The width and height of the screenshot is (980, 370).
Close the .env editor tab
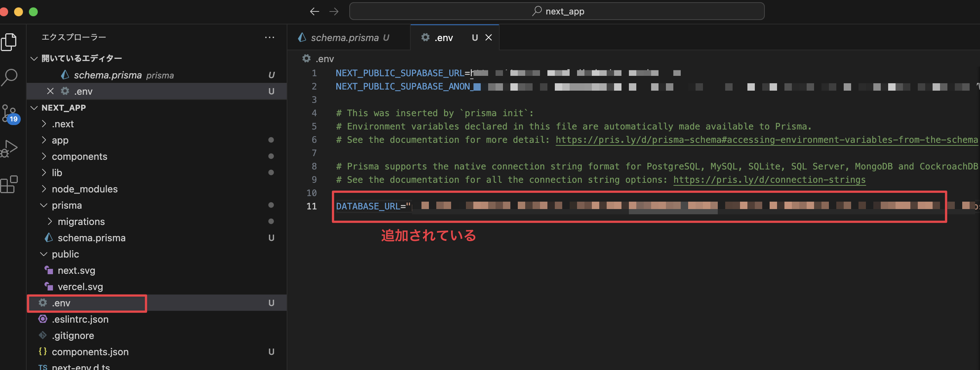click(x=489, y=38)
